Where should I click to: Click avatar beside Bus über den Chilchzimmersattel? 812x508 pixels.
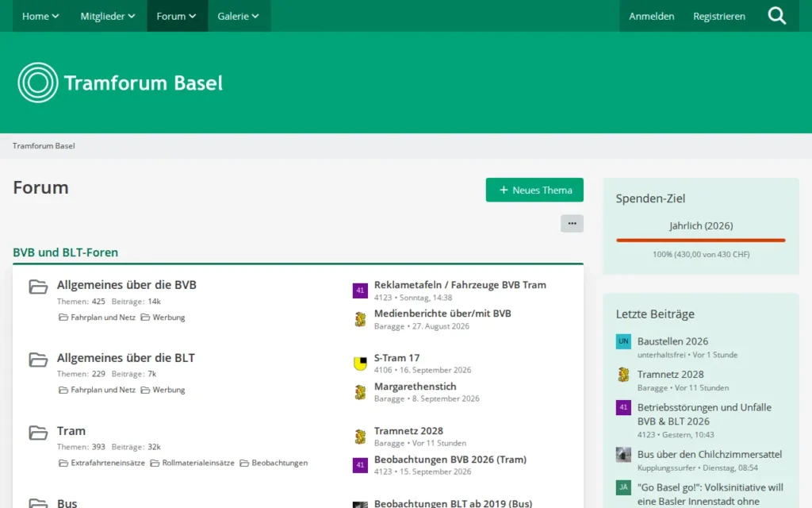623,454
